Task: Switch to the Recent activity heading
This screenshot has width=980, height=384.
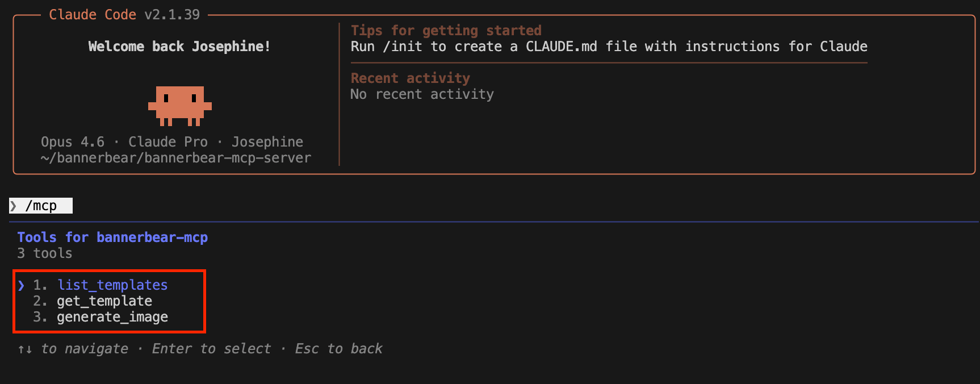Action: pyautogui.click(x=410, y=78)
